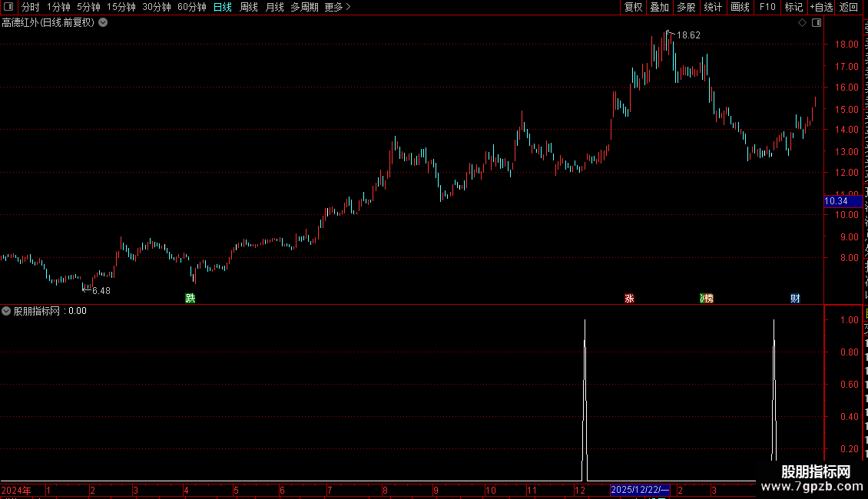Toggle the left sidebar panel icon
868x499 pixels.
(8, 7)
